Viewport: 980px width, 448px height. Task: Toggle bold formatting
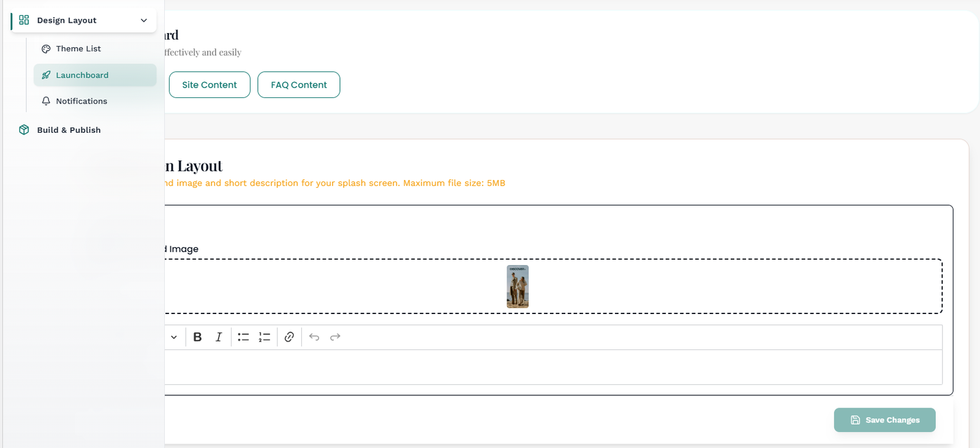click(x=197, y=337)
